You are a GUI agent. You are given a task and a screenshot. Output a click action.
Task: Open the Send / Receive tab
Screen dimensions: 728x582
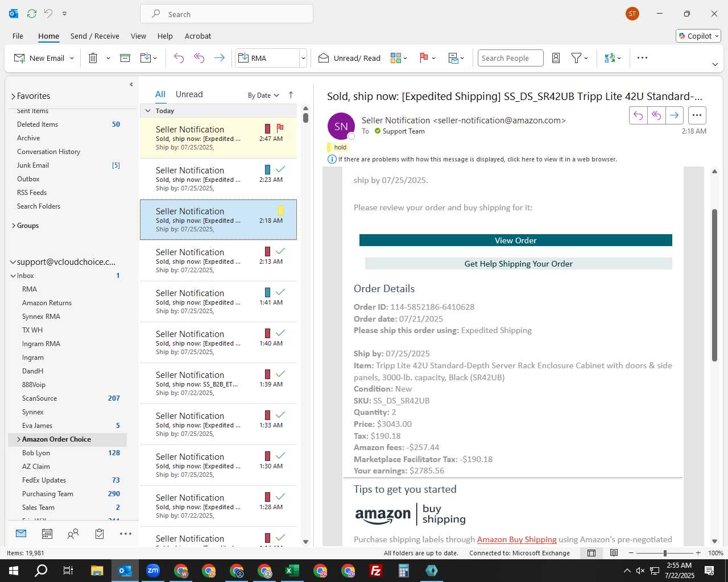[95, 36]
